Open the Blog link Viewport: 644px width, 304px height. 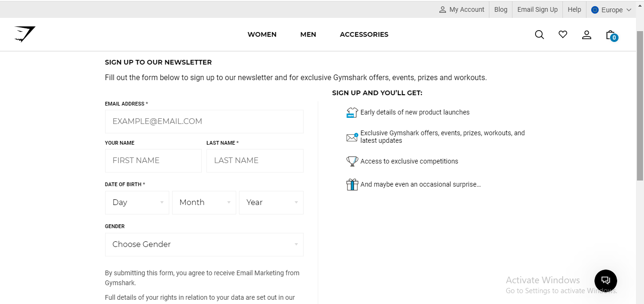pyautogui.click(x=501, y=9)
